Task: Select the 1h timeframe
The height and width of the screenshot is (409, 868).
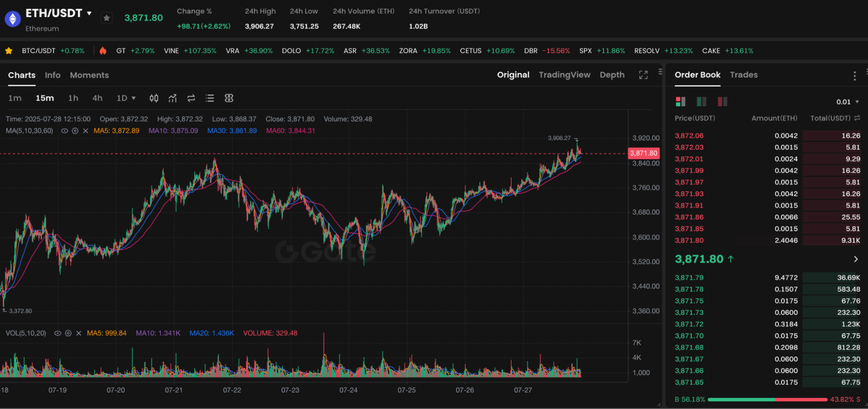Action: point(73,98)
